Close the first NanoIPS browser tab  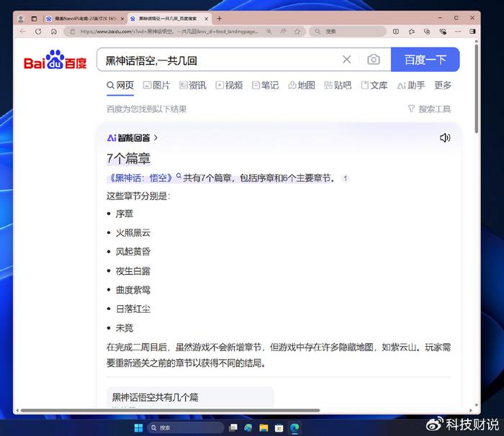122,19
